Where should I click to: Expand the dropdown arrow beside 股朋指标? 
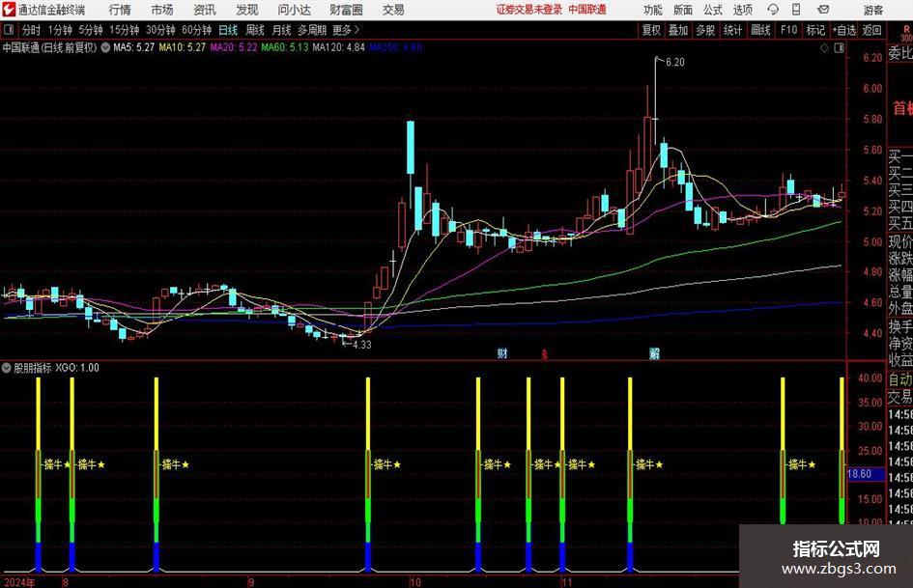pos(7,368)
